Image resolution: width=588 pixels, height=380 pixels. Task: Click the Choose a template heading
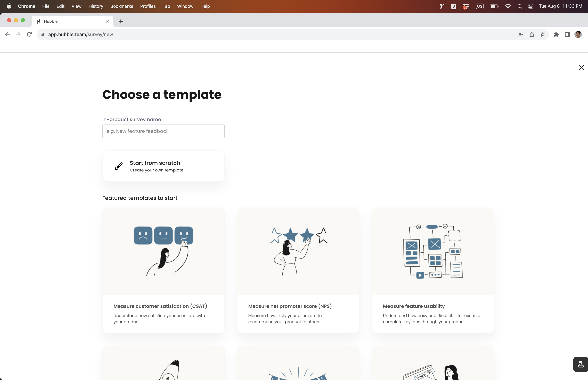coord(162,95)
